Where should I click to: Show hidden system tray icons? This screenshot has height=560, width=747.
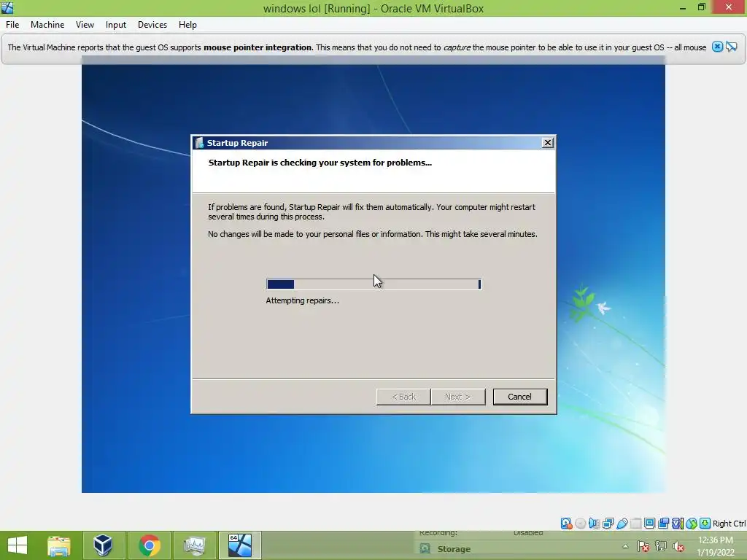point(625,546)
